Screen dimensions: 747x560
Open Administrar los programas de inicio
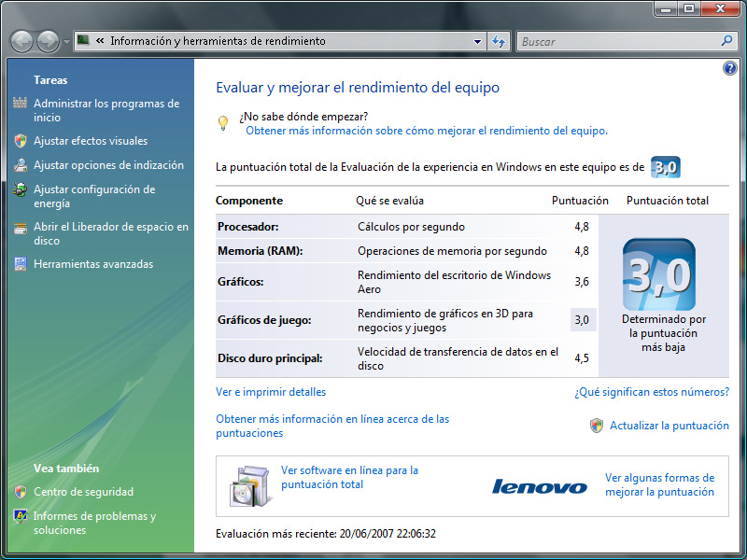point(106,110)
